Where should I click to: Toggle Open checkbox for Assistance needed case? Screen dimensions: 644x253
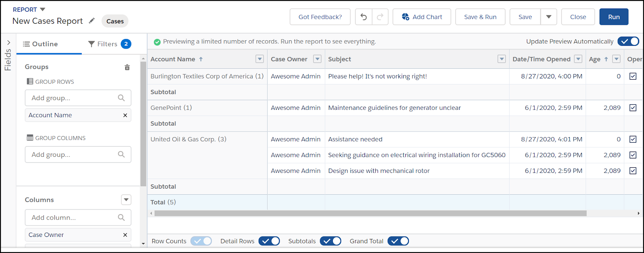(x=633, y=139)
